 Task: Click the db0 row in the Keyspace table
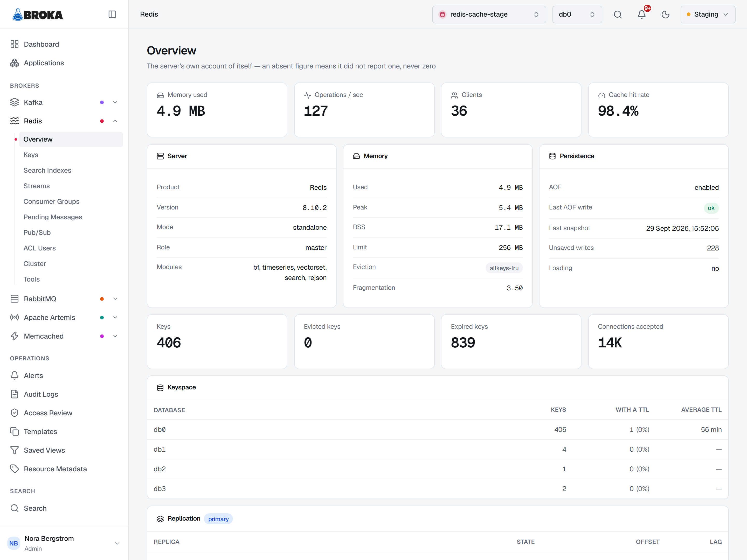437,430
